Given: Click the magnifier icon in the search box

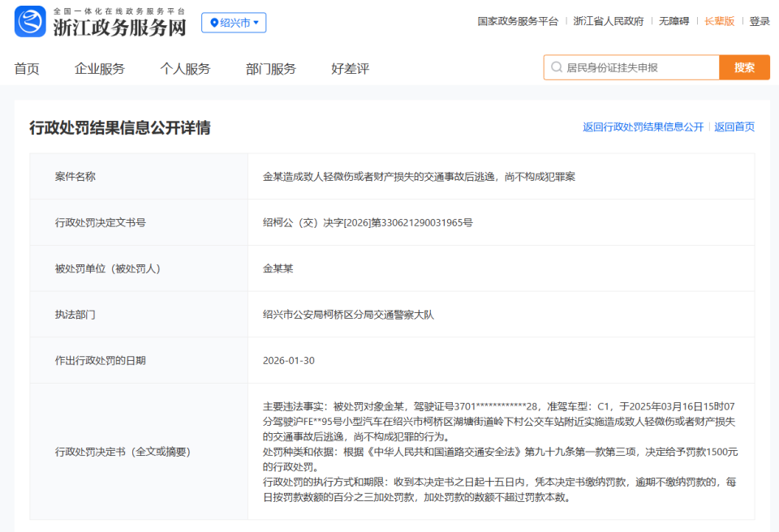Looking at the screenshot, I should click(555, 67).
